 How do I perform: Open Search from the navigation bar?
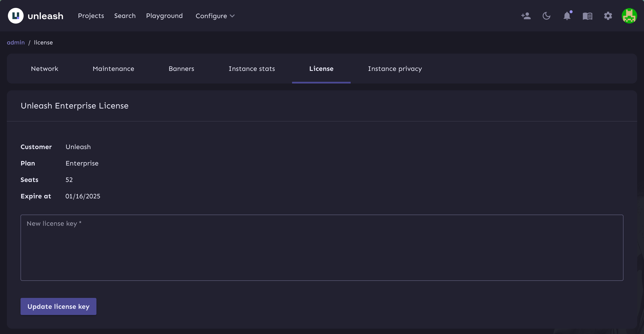pos(125,16)
